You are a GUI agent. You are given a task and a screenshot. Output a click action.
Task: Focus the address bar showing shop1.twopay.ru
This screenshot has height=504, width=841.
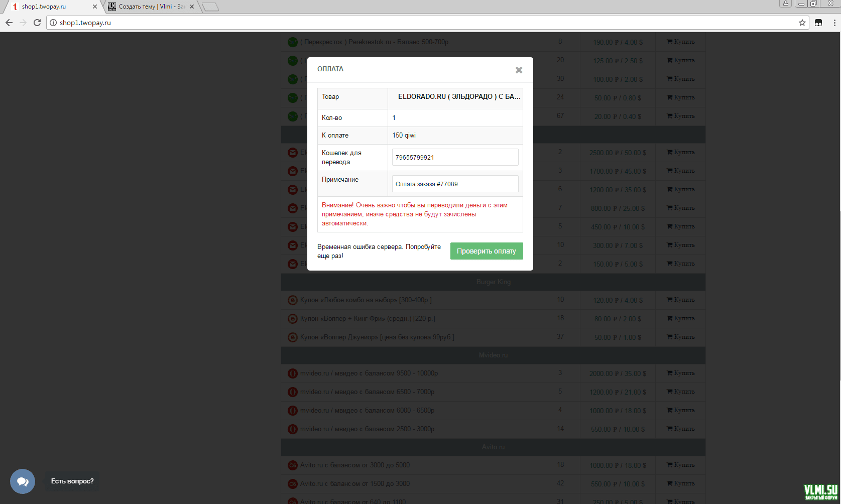(x=402, y=23)
